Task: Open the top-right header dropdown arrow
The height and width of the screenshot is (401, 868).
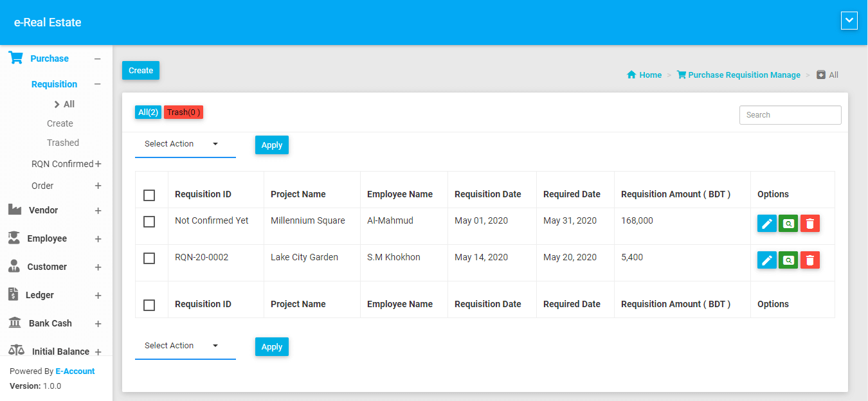Action: click(849, 21)
